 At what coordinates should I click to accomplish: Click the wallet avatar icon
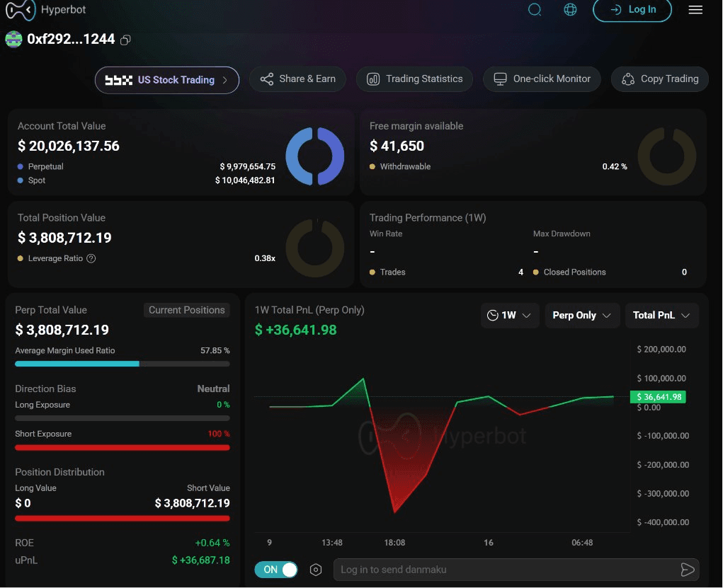(x=14, y=39)
